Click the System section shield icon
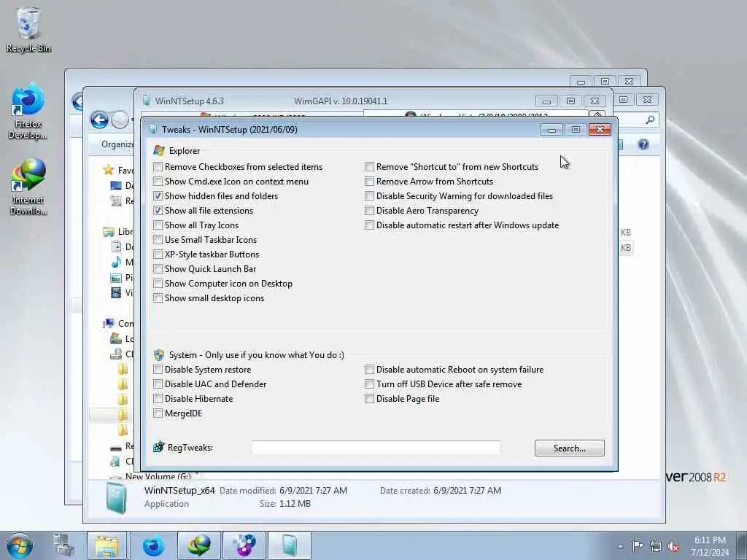This screenshot has width=747, height=560. pos(158,355)
